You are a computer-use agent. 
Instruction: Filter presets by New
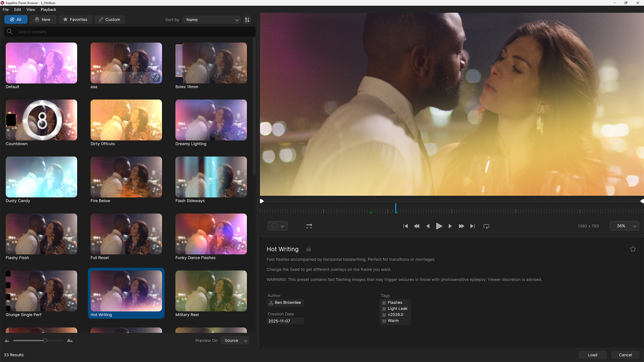pyautogui.click(x=43, y=19)
